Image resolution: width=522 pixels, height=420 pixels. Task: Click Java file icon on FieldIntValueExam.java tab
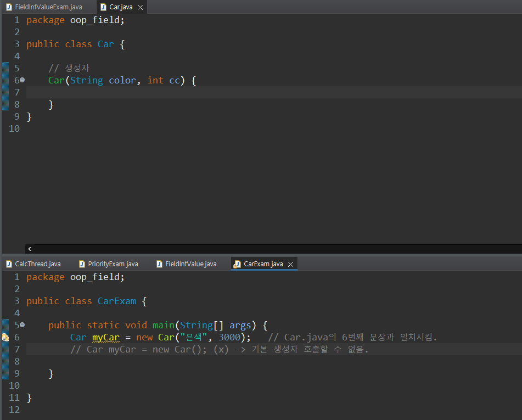[9, 7]
